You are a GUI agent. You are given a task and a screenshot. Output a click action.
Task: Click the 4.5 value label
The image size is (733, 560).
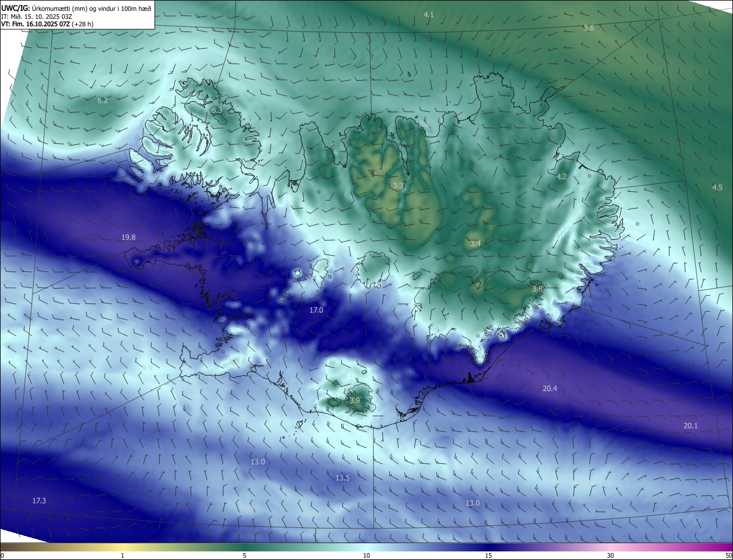(717, 188)
